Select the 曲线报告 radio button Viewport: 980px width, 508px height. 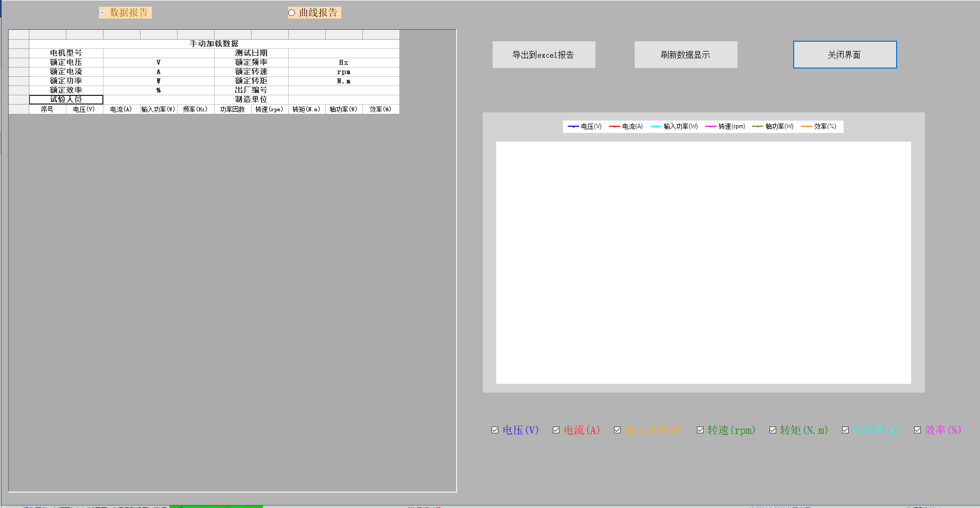tap(292, 12)
